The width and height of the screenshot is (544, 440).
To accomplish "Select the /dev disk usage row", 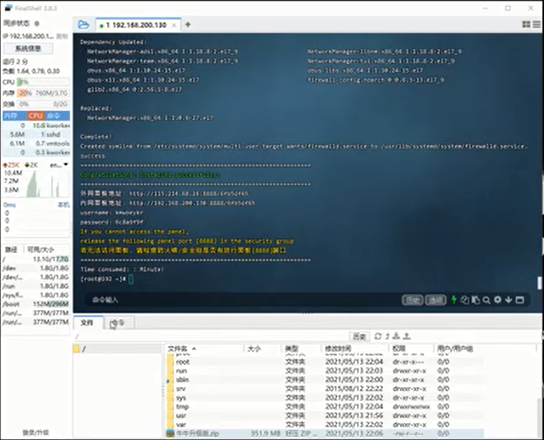I will [35, 268].
